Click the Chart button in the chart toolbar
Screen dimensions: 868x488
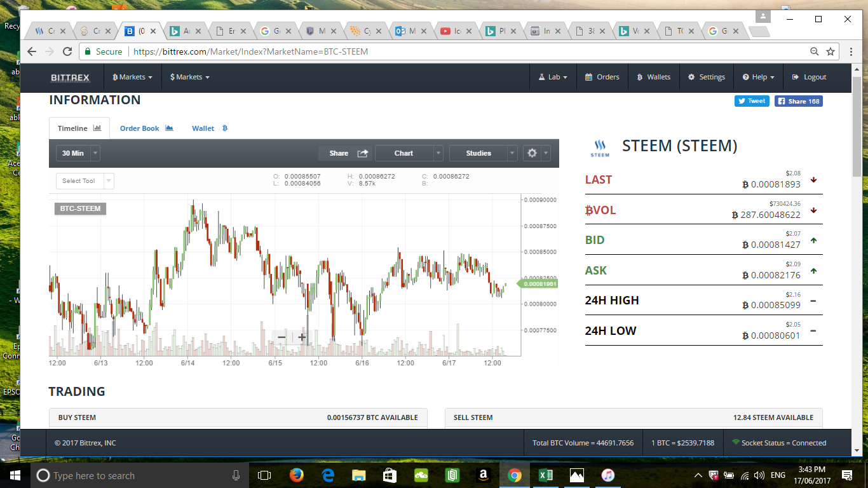(403, 153)
